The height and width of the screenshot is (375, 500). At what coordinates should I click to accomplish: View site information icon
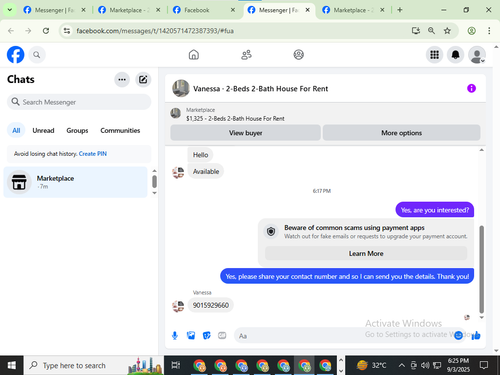(67, 31)
